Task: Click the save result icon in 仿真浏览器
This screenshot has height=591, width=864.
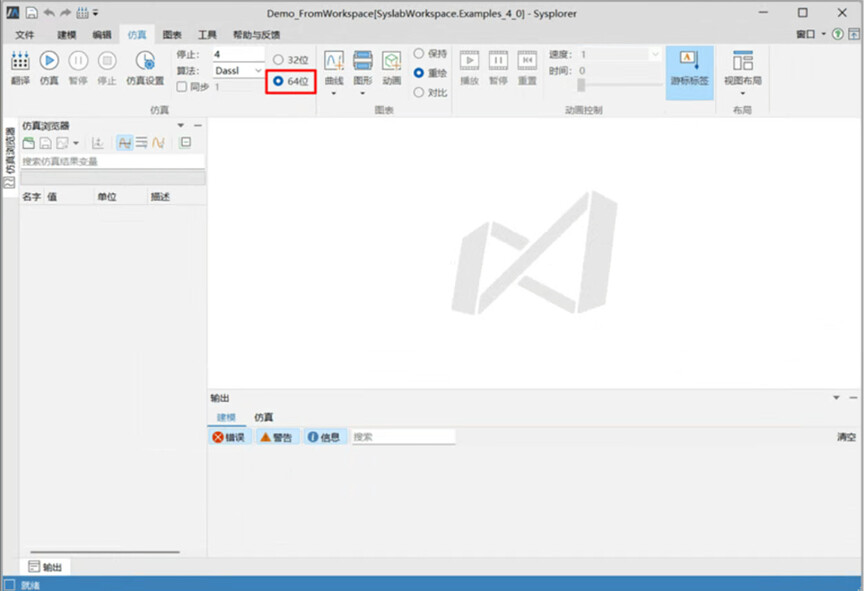Action: tap(46, 143)
